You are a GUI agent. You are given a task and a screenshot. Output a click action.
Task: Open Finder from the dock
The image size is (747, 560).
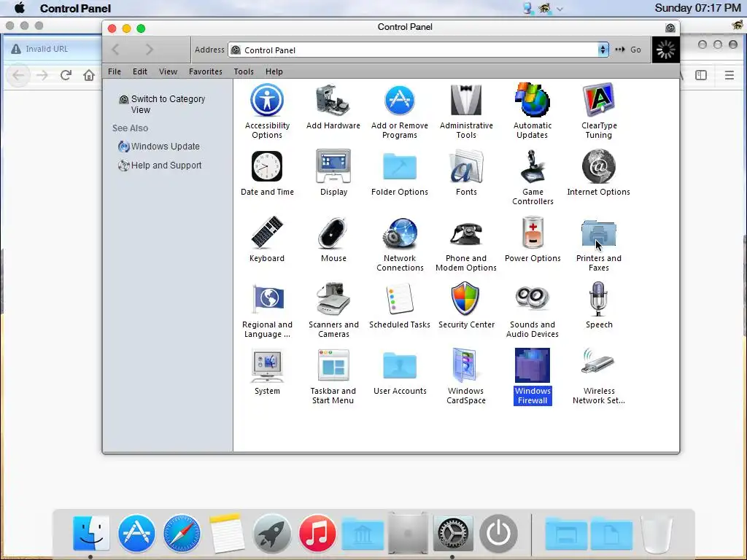pos(91,533)
